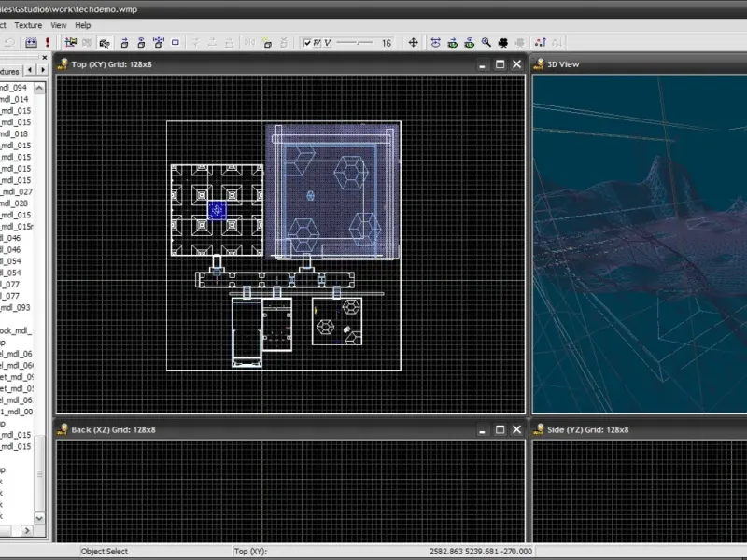Click the 3D View window icon
Viewport: 747px width, 560px height.
point(539,64)
